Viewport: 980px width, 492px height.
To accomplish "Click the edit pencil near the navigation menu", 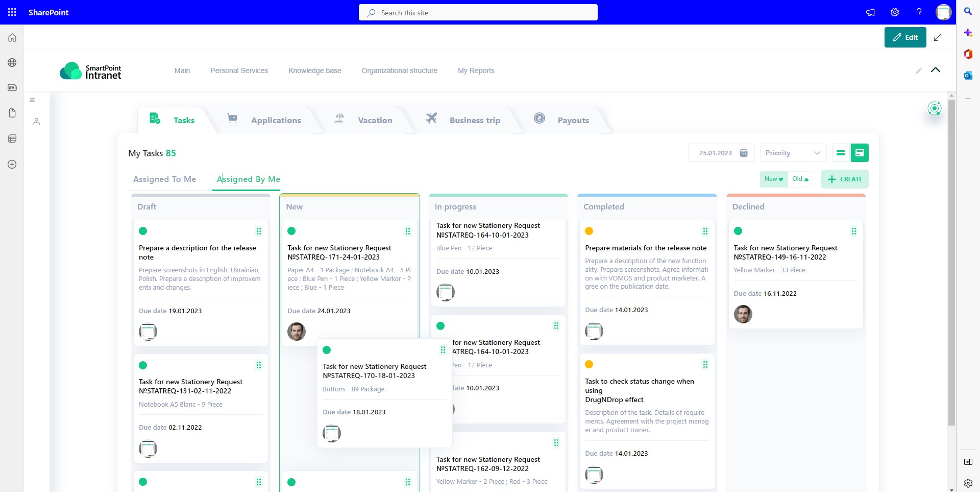I will pos(919,71).
